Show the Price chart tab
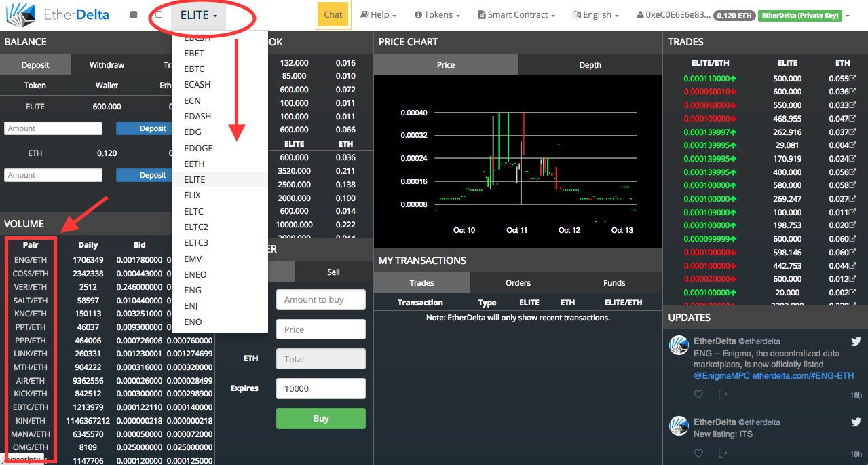 click(446, 65)
